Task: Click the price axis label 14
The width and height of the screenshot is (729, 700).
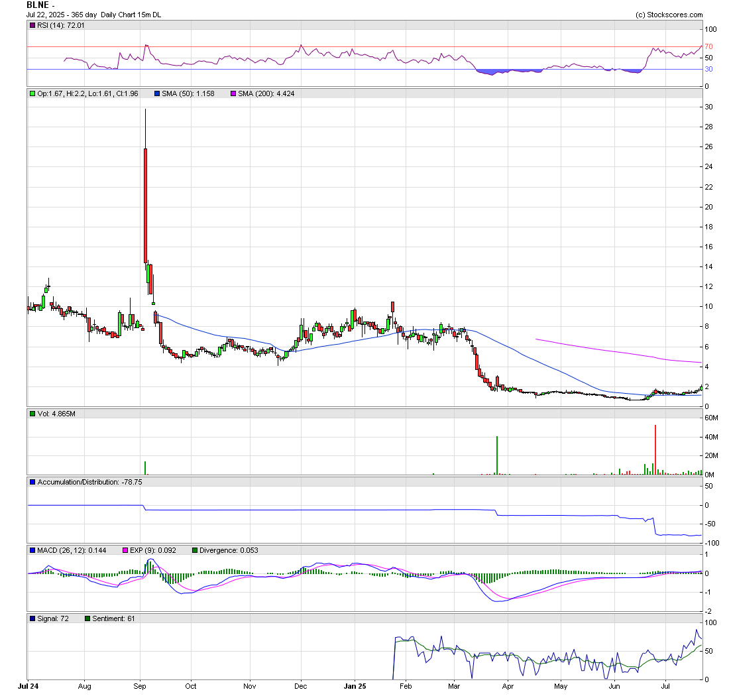Action: click(x=709, y=267)
